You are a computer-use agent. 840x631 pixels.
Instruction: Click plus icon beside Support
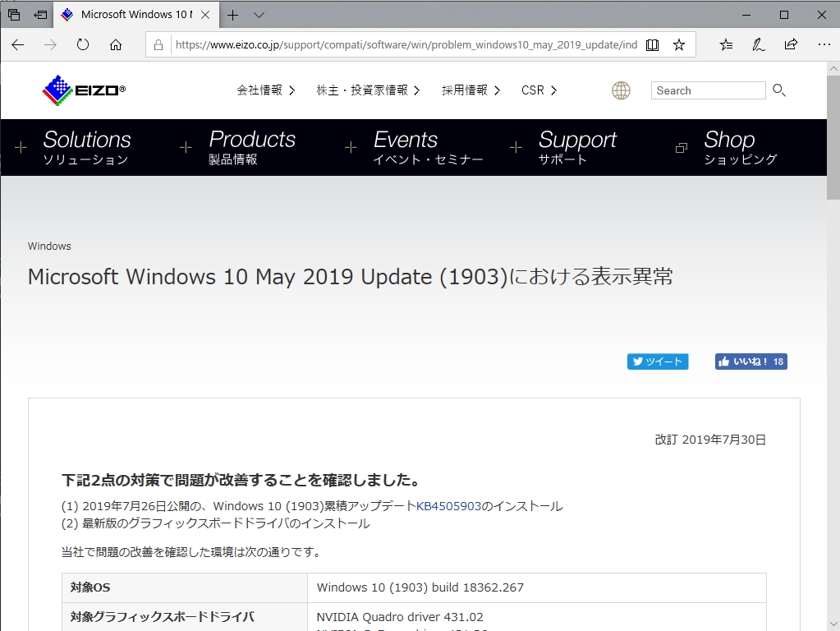tap(516, 147)
